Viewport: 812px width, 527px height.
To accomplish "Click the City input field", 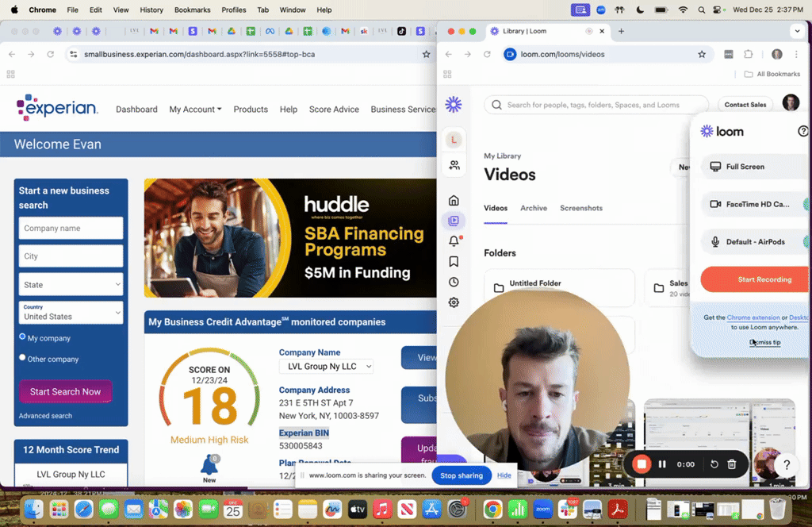I will pos(71,256).
